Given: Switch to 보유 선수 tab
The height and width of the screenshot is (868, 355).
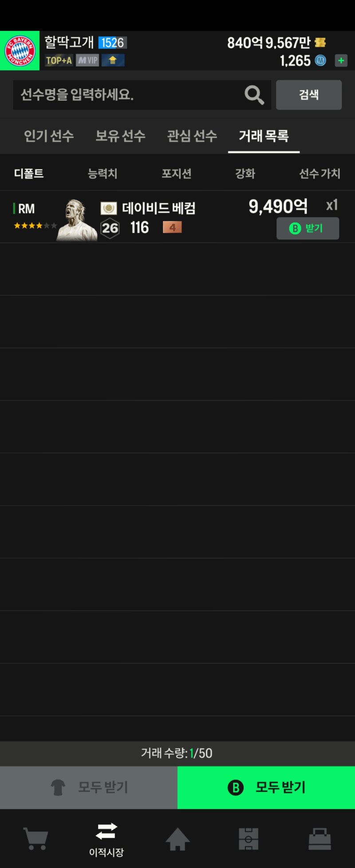Looking at the screenshot, I should (x=120, y=136).
